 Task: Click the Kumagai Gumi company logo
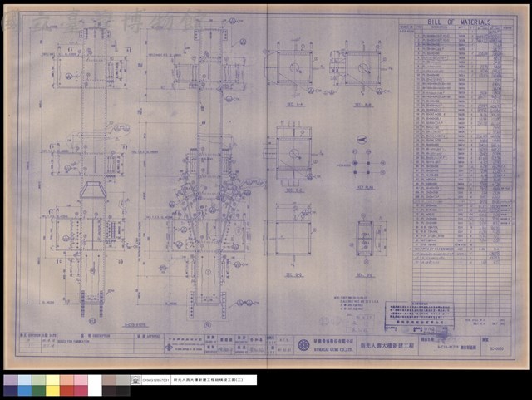click(303, 345)
